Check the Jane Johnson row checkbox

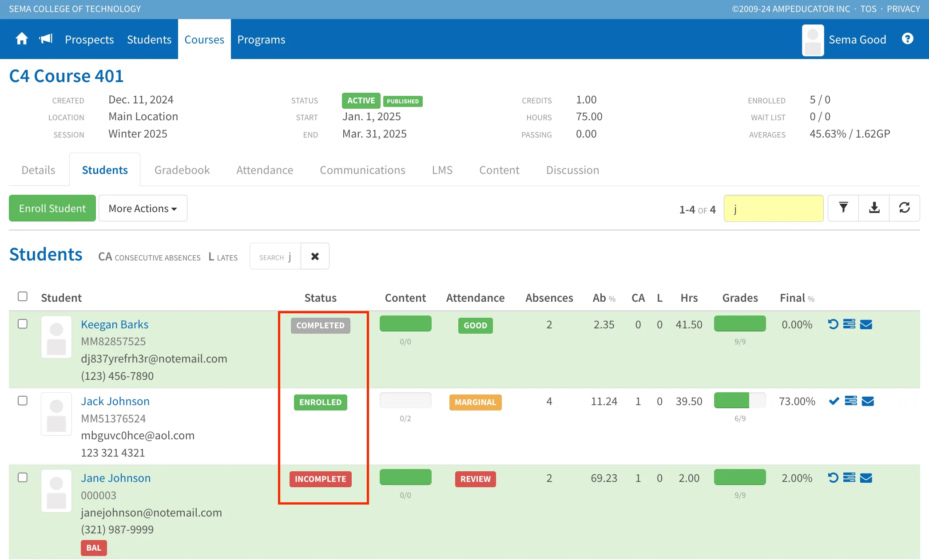(x=23, y=477)
